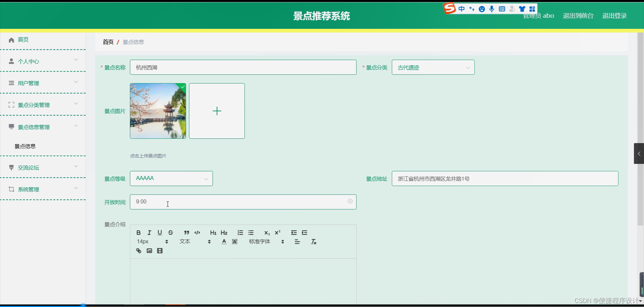Deselect the checkmark on the uploaded 景点图片
The image size is (644, 307).
(183, 87)
